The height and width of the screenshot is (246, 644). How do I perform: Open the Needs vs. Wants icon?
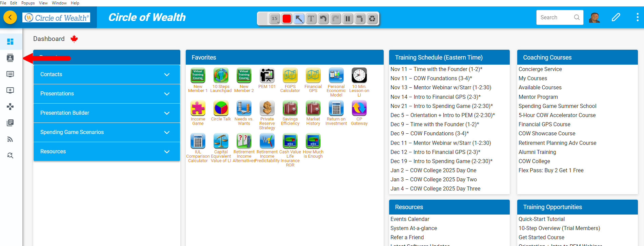(x=244, y=113)
